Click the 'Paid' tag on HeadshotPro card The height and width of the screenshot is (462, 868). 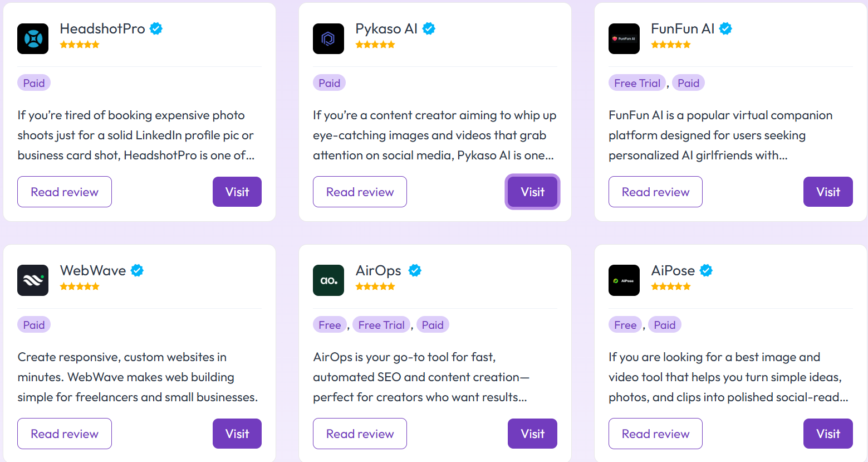click(x=33, y=82)
